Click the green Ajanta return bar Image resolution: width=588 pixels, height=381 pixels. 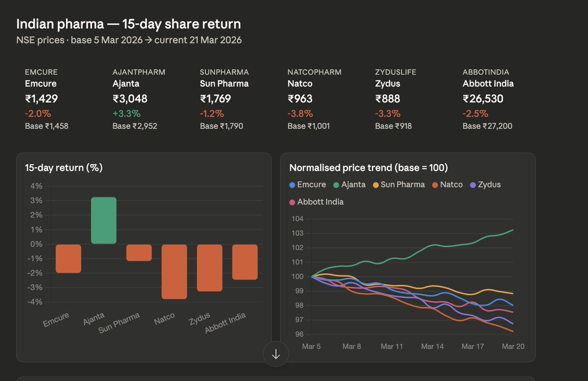point(103,221)
